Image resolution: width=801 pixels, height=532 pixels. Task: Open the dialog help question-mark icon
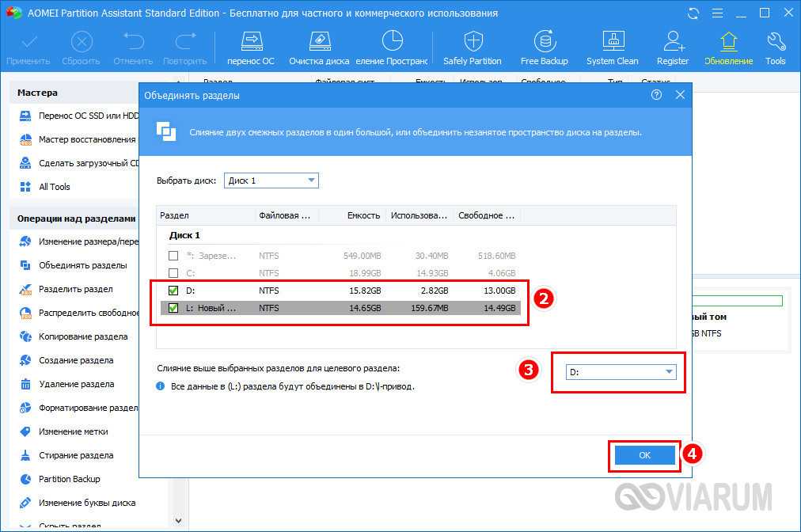[x=656, y=95]
